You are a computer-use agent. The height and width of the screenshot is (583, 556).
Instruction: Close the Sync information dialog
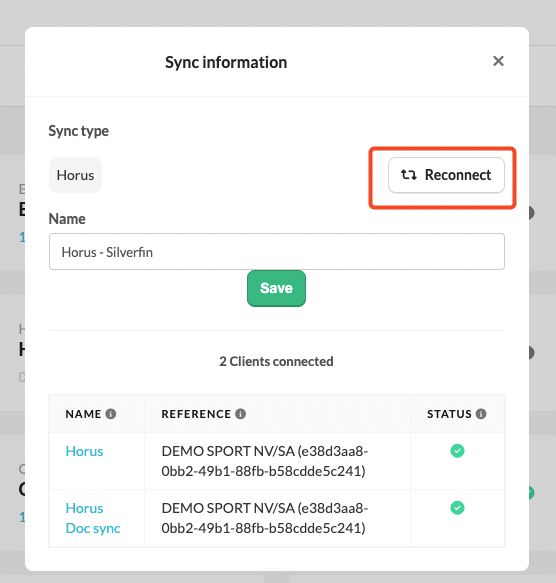coord(498,61)
